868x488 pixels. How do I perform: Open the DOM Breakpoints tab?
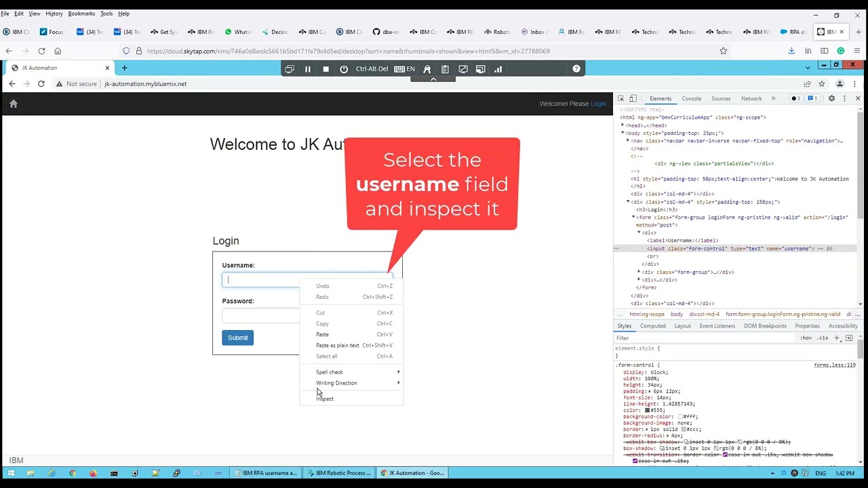click(x=765, y=326)
